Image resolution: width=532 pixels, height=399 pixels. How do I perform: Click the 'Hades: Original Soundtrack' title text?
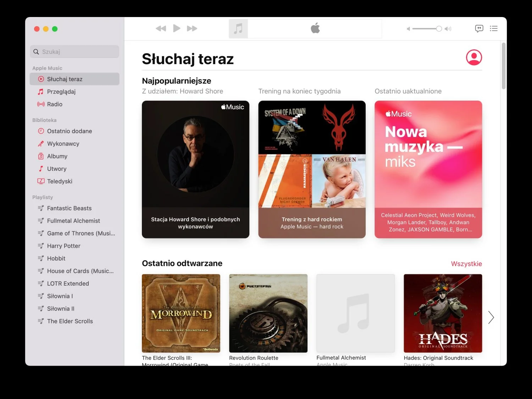coord(438,358)
